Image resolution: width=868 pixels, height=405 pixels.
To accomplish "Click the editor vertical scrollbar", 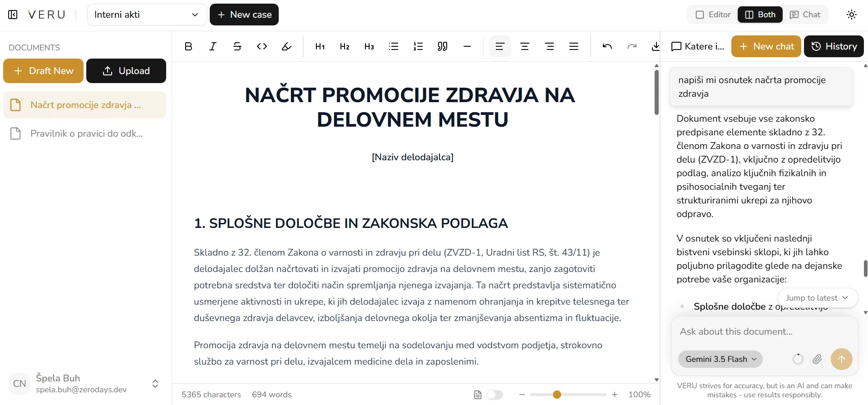I will click(x=656, y=93).
